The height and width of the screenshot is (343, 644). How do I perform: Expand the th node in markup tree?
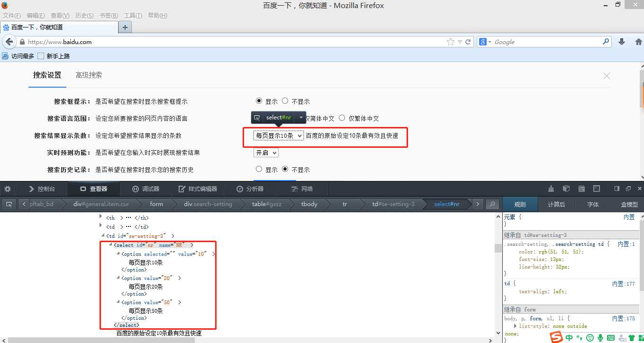(100, 217)
